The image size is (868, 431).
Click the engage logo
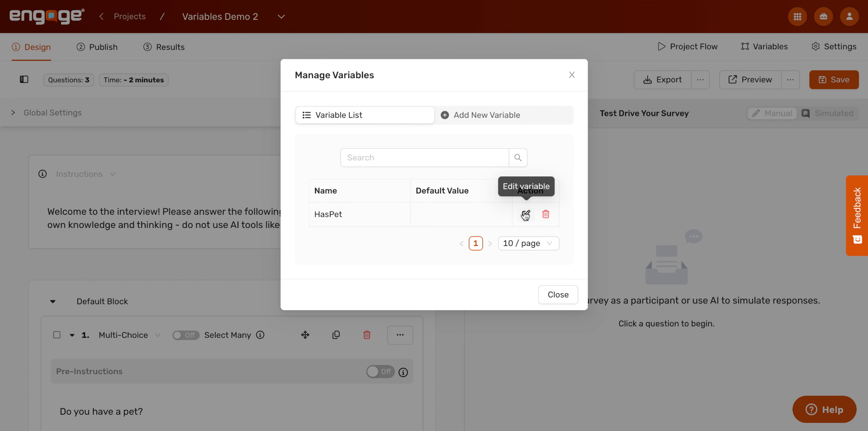(x=47, y=16)
